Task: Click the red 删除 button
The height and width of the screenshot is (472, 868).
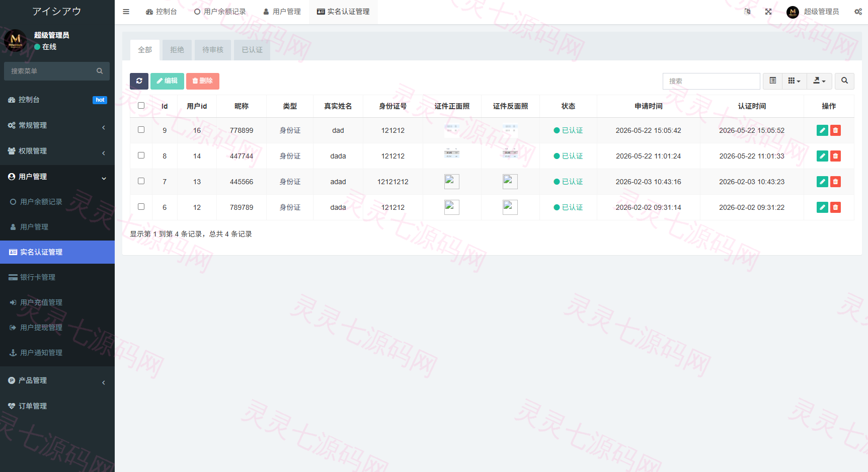Action: tap(203, 81)
